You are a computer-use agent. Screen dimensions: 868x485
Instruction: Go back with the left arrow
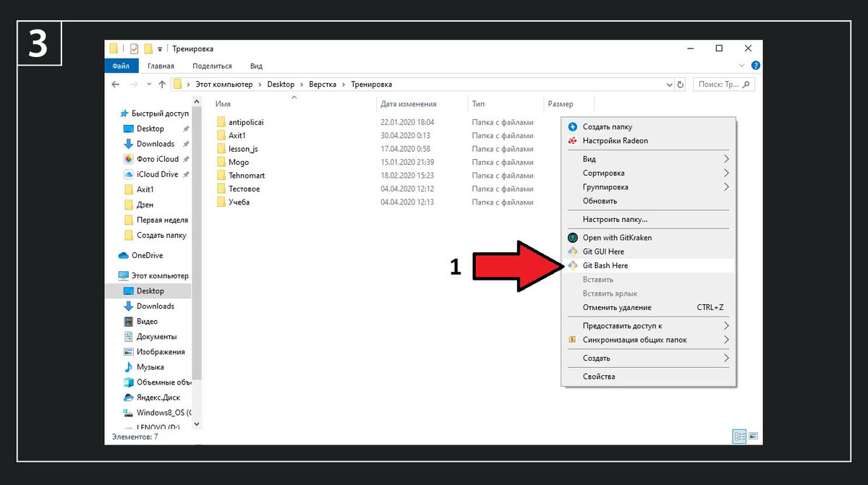116,85
